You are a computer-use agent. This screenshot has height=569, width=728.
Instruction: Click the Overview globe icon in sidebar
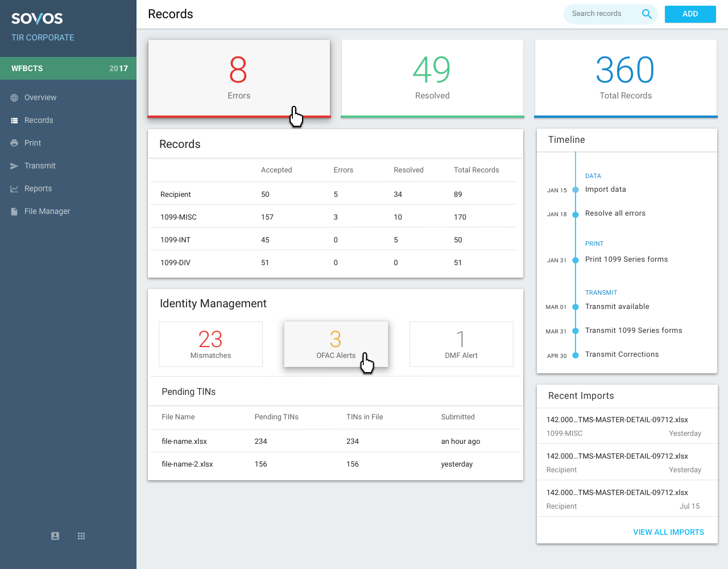(14, 98)
